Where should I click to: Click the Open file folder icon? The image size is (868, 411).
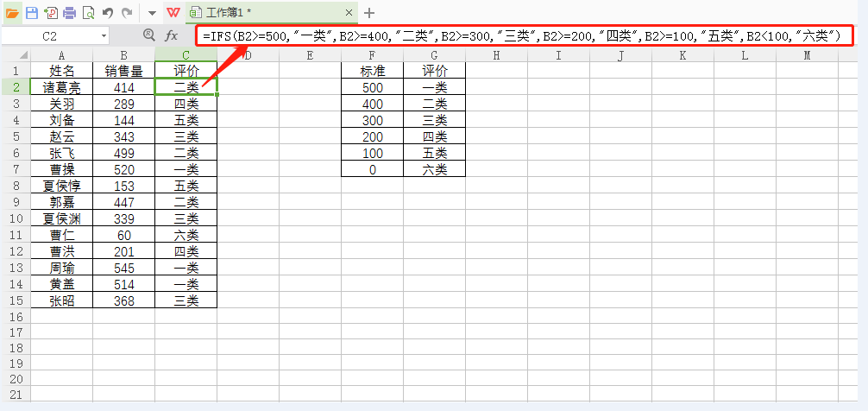[x=12, y=12]
